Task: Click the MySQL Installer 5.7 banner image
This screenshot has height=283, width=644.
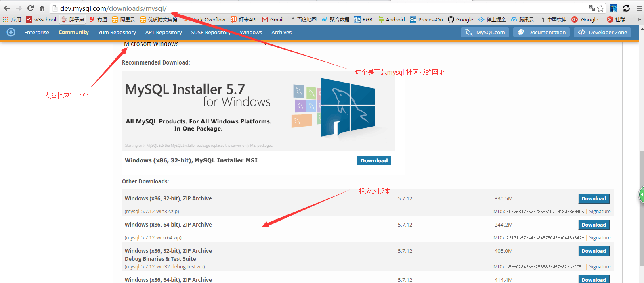Action: tap(258, 111)
